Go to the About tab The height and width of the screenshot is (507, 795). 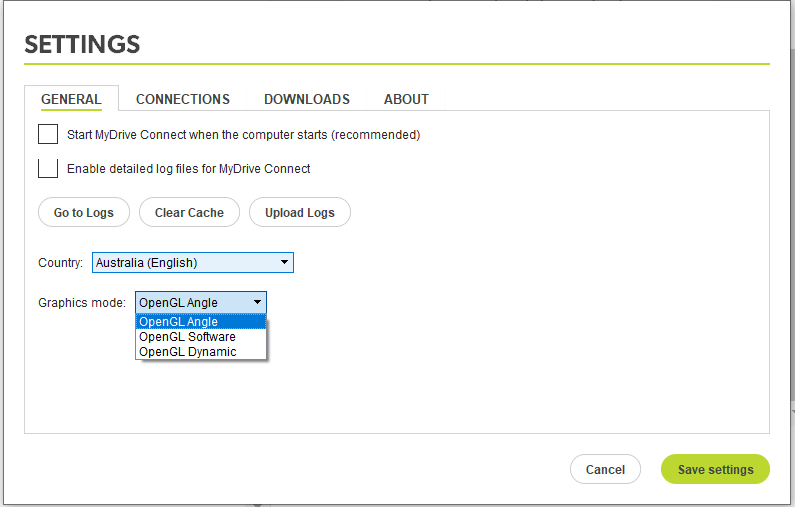[406, 99]
